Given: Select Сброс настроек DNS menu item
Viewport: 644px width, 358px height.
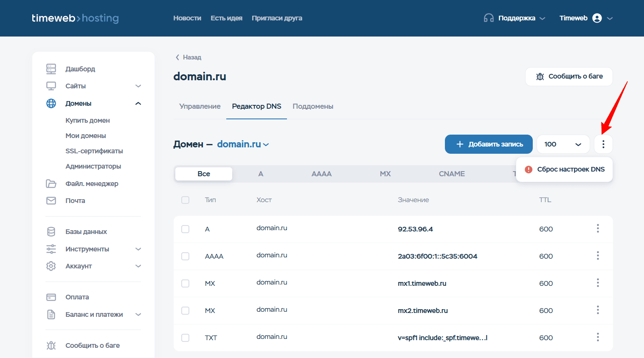Looking at the screenshot, I should click(x=564, y=169).
